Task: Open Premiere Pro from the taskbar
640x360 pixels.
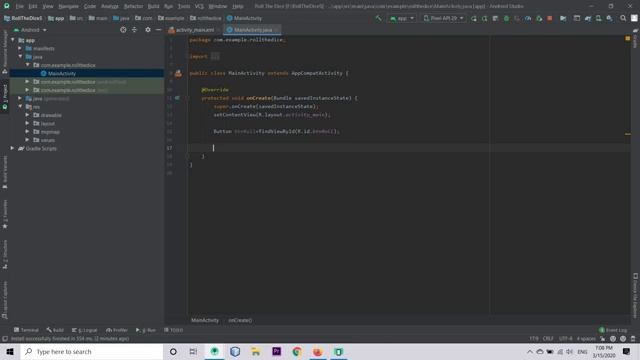Action: coord(276,351)
